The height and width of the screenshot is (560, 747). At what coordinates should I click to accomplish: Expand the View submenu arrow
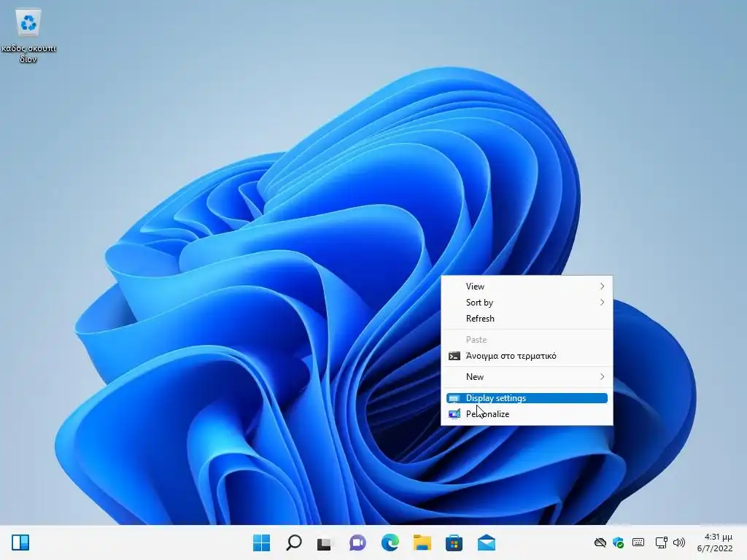click(602, 286)
